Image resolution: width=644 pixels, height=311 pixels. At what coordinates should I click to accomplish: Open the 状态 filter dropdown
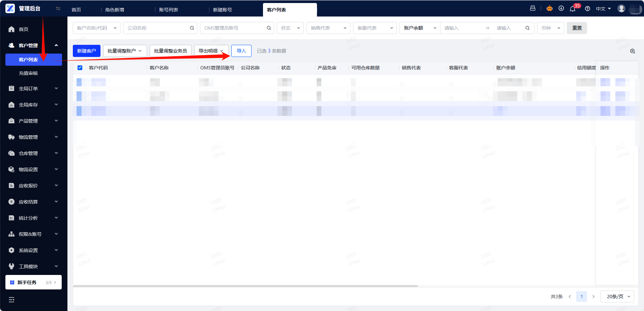[290, 28]
